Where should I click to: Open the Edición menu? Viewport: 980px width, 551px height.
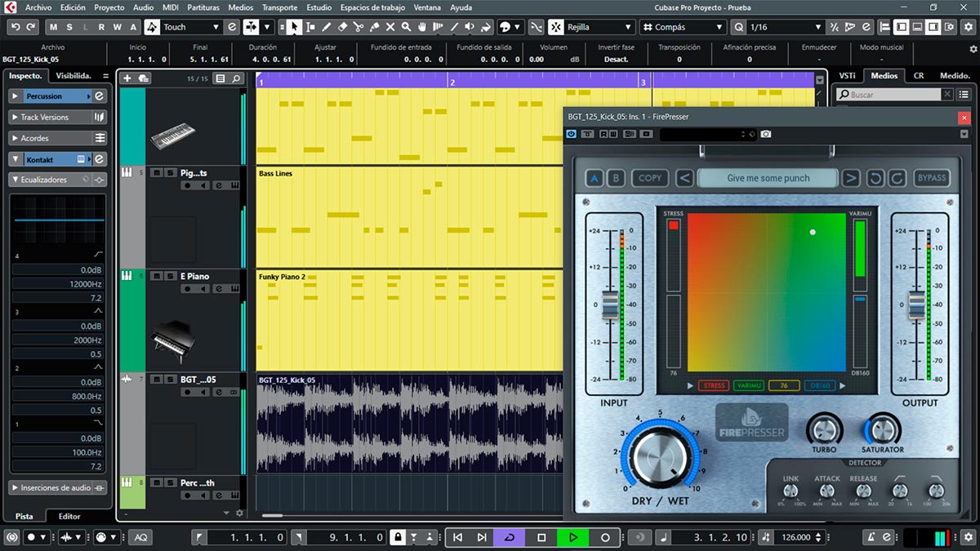73,7
